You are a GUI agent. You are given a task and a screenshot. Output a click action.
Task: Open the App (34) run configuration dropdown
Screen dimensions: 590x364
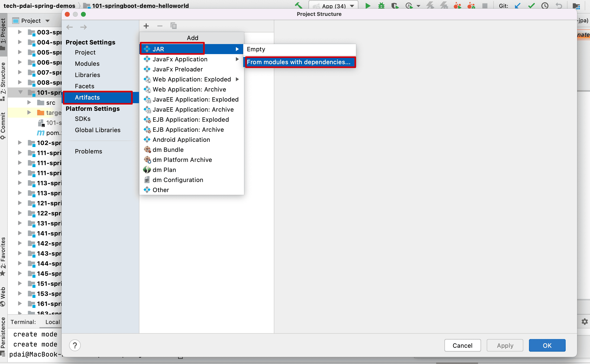(x=334, y=6)
